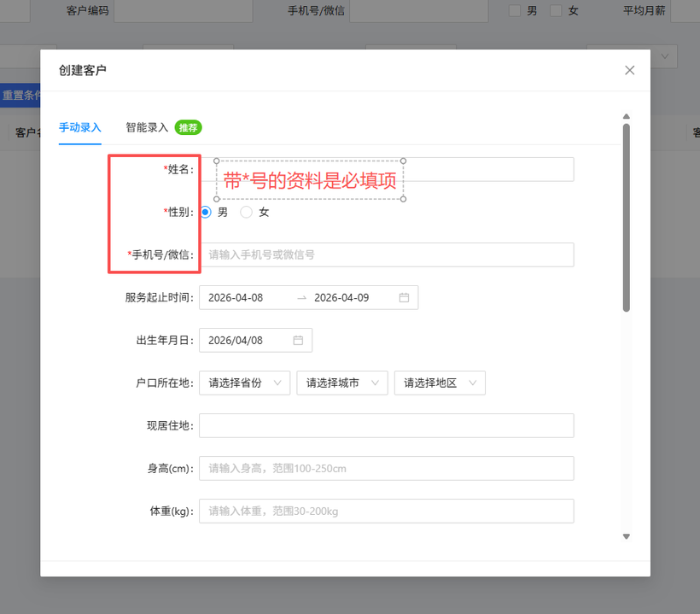Switch to the 手动录入 tab
This screenshot has height=614, width=700.
coord(79,127)
